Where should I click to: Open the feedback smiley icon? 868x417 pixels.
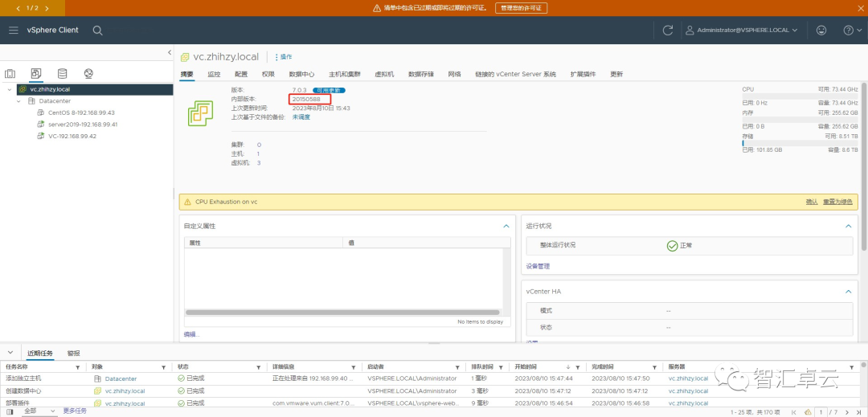coord(821,31)
